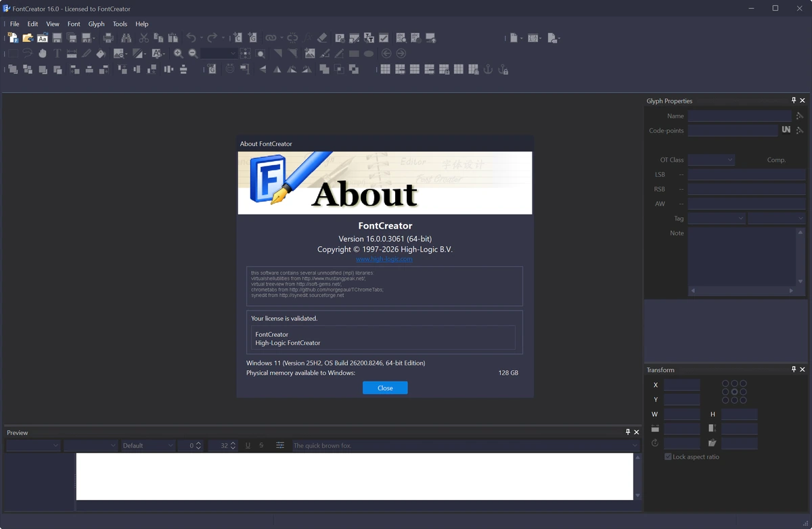Toggle the Lock aspect ratio checkbox
812x529 pixels.
tap(668, 457)
